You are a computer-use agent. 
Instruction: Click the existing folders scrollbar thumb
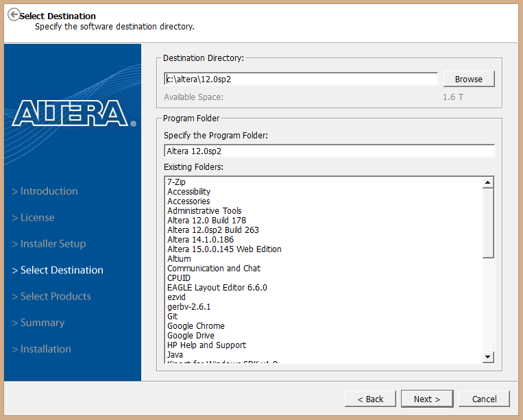488,223
